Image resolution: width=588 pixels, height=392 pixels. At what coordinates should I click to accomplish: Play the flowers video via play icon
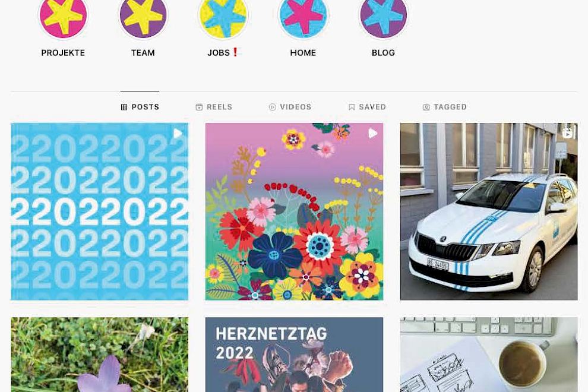coord(372,133)
